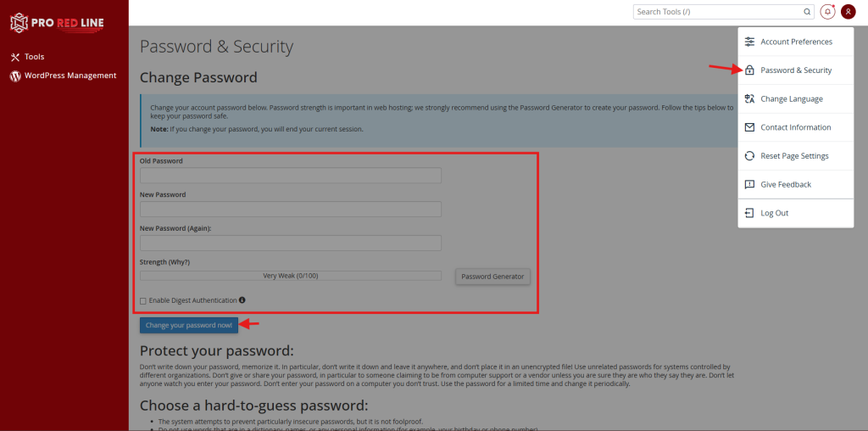Click the notifications bell icon
Screen dimensions: 868x431
pyautogui.click(x=828, y=12)
